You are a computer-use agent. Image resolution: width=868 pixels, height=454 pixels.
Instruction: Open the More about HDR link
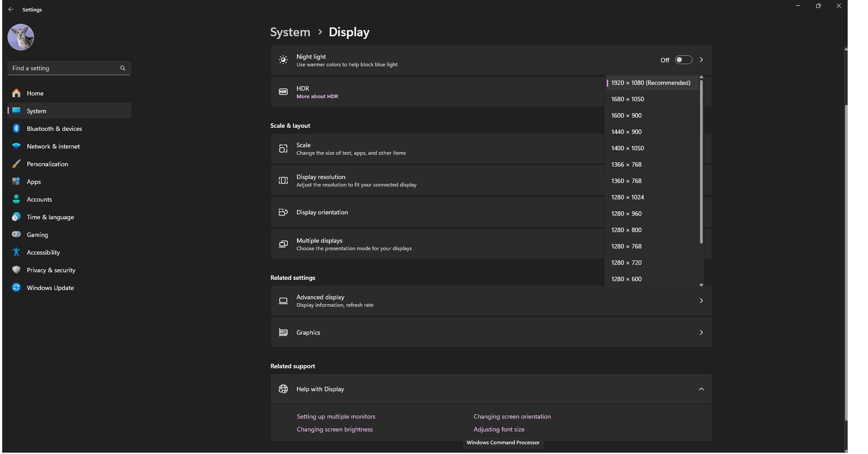coord(317,96)
